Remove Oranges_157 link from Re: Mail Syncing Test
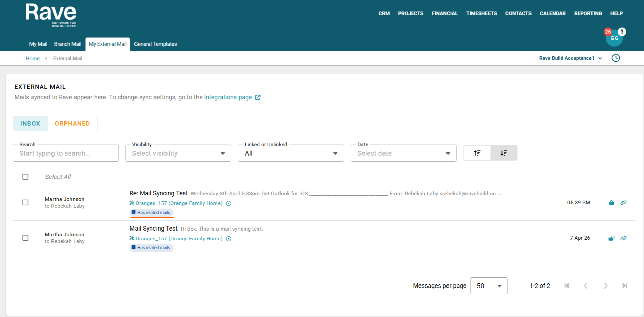This screenshot has height=317, width=644. 229,203
